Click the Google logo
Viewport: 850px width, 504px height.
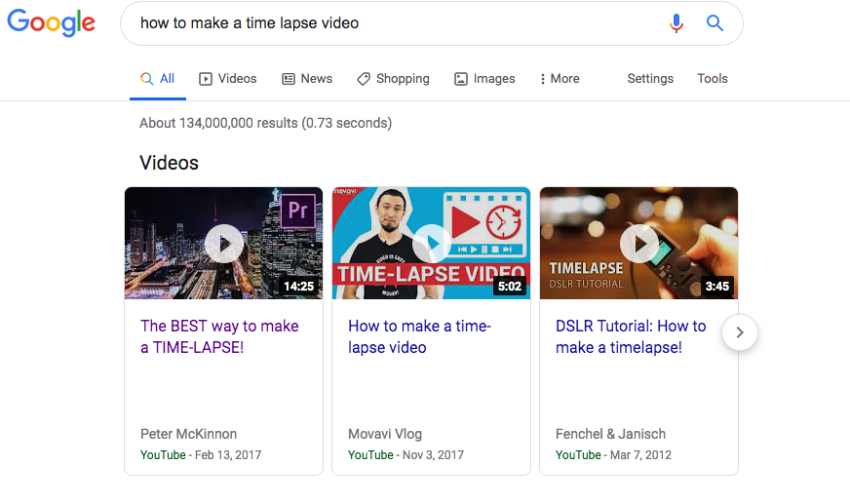pyautogui.click(x=52, y=22)
